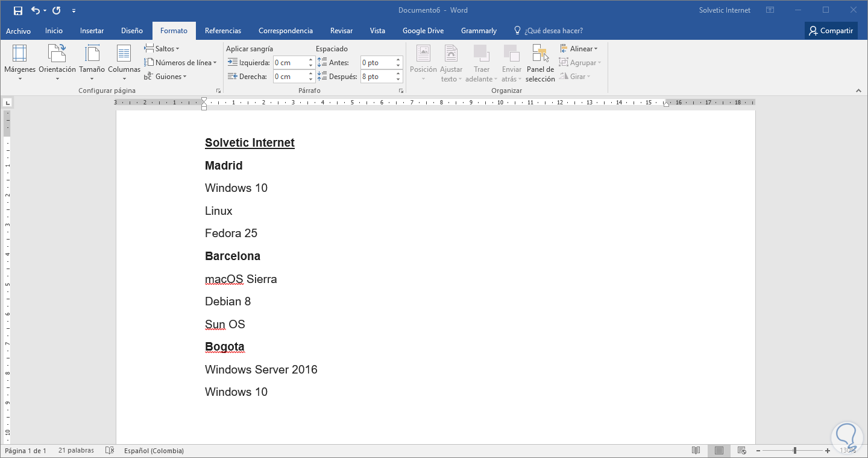Click the Página 1 de 1 indicator
The width and height of the screenshot is (868, 458).
pyautogui.click(x=25, y=451)
